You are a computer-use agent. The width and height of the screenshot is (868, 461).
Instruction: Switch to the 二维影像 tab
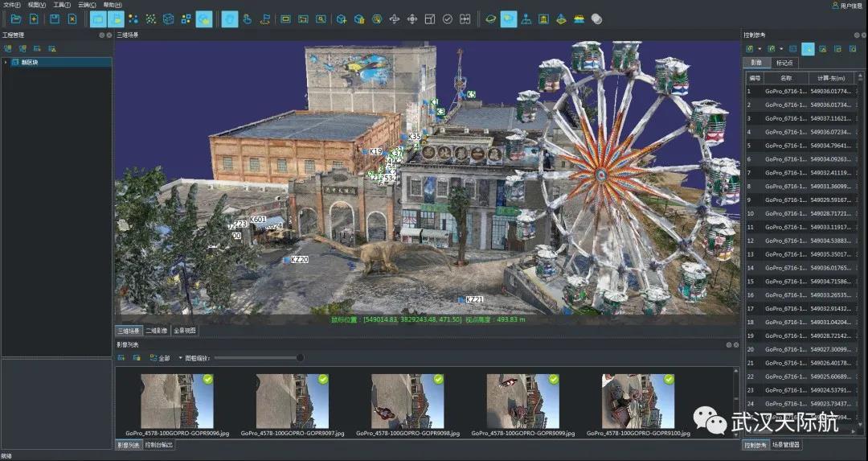156,331
